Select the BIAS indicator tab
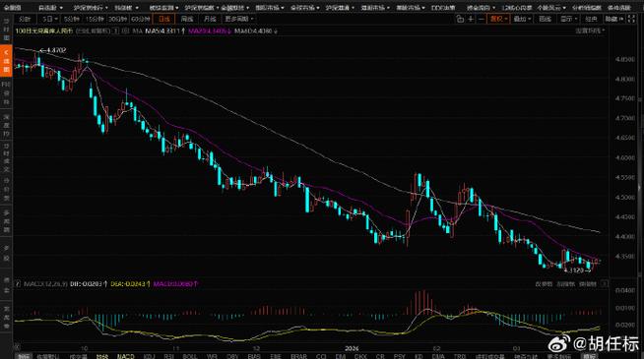The width and height of the screenshot is (644, 359). point(254,356)
